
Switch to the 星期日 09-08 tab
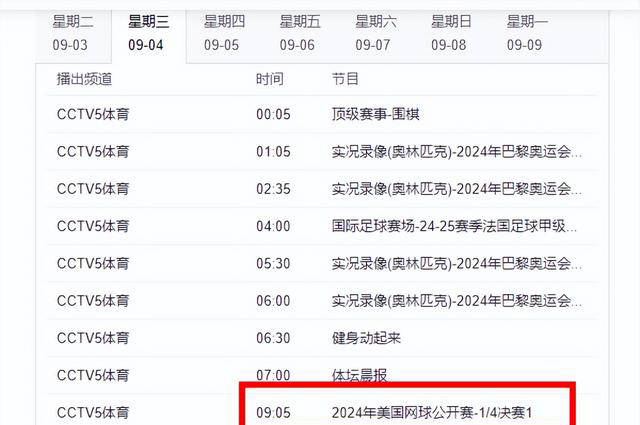click(x=451, y=33)
